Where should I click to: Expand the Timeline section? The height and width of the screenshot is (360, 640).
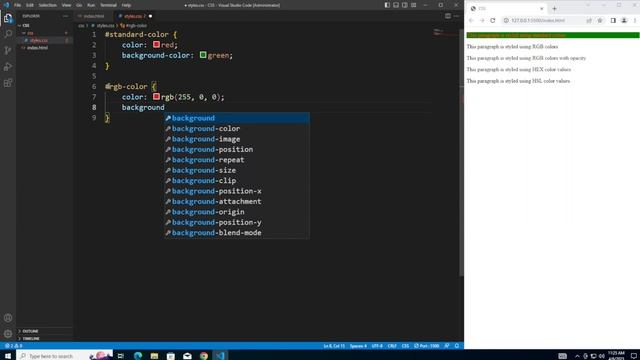[x=31, y=338]
